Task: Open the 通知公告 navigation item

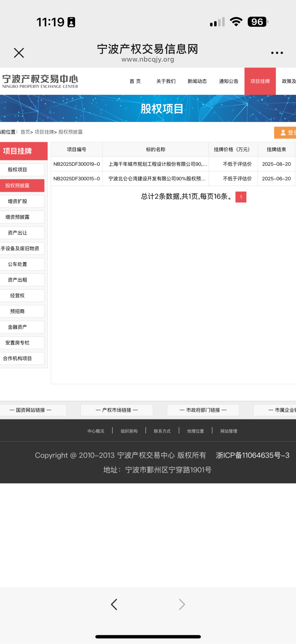Action: tap(229, 81)
